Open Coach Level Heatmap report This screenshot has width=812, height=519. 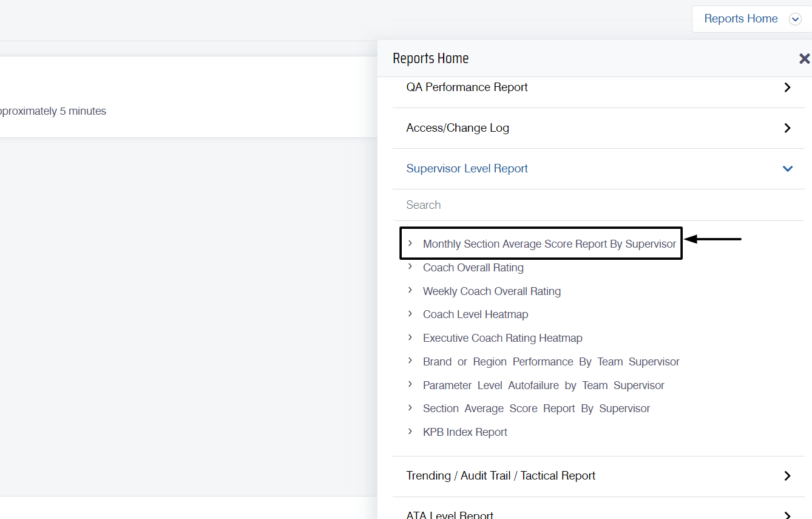tap(475, 314)
